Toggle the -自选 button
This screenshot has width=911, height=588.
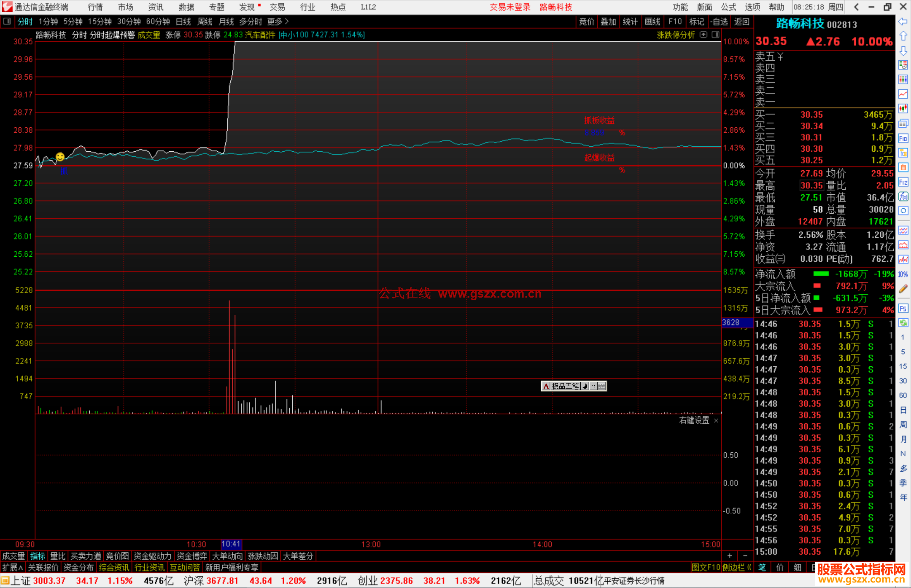click(x=719, y=21)
